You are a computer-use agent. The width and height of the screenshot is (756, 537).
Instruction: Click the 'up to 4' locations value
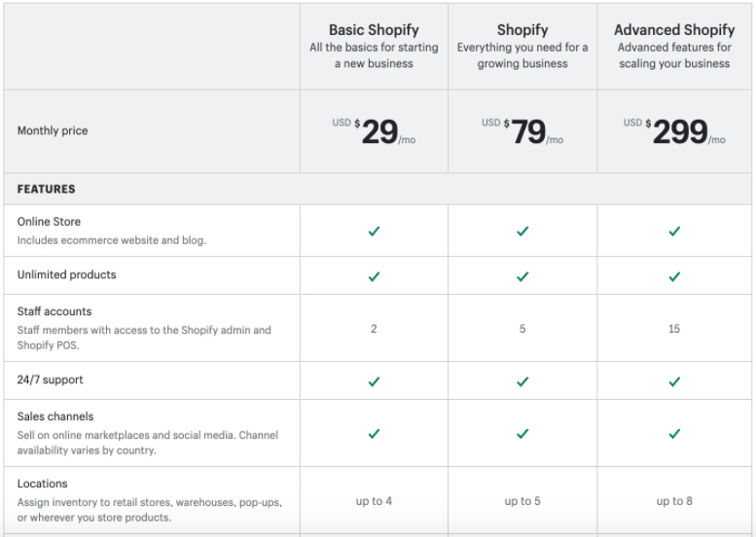(374, 501)
